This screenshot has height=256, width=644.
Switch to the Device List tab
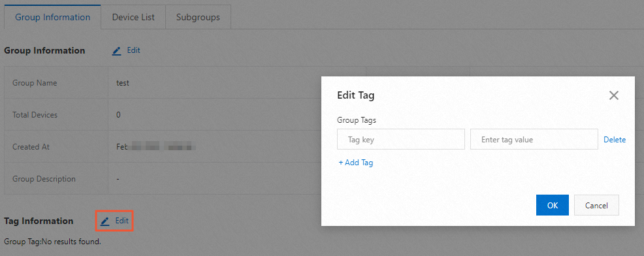[x=133, y=17]
